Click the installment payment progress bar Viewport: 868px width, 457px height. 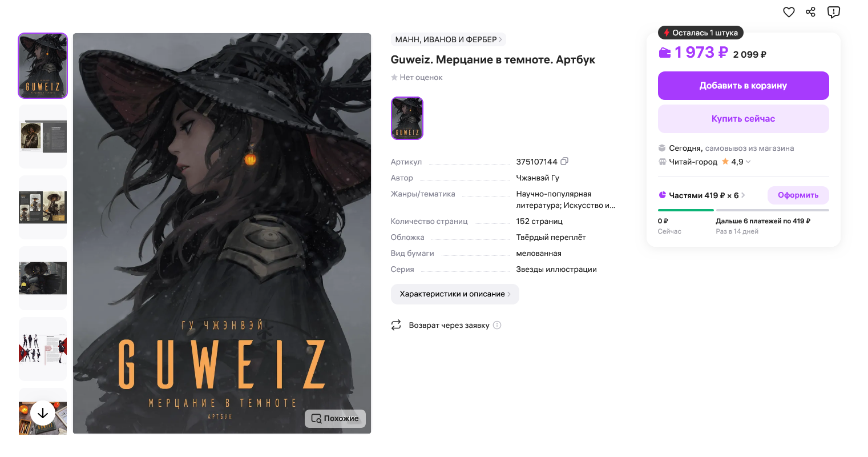[743, 210]
